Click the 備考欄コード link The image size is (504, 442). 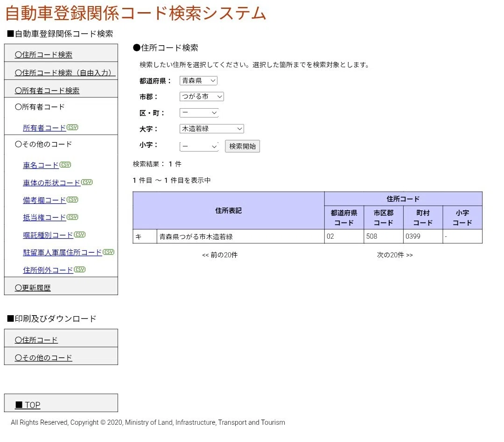pyautogui.click(x=44, y=200)
